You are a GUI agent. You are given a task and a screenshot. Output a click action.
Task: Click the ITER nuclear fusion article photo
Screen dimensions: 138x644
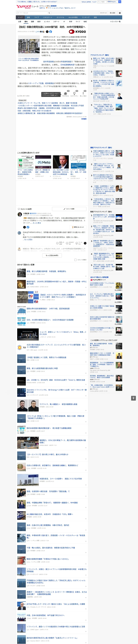[x=29, y=46]
